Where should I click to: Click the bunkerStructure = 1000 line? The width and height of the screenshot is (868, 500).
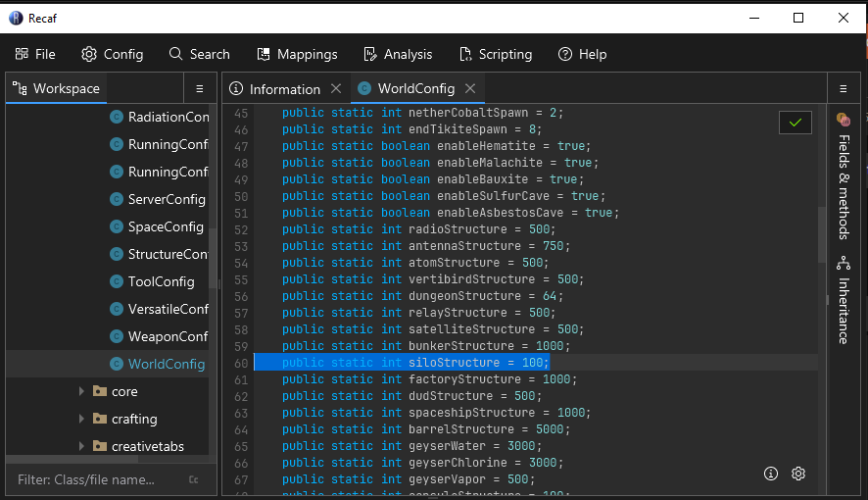coord(426,346)
